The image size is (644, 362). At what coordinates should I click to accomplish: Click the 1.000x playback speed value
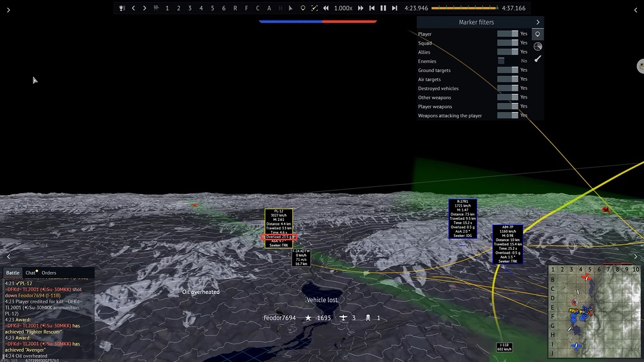343,8
